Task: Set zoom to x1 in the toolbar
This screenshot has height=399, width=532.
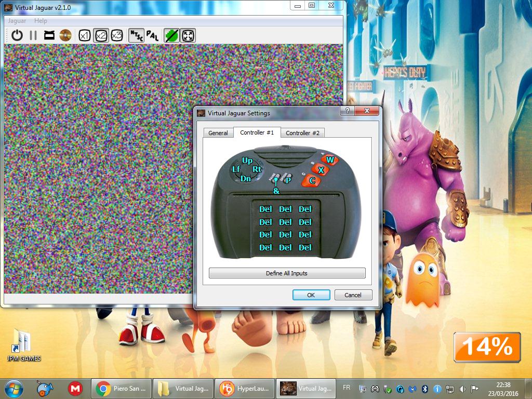Action: coord(85,35)
